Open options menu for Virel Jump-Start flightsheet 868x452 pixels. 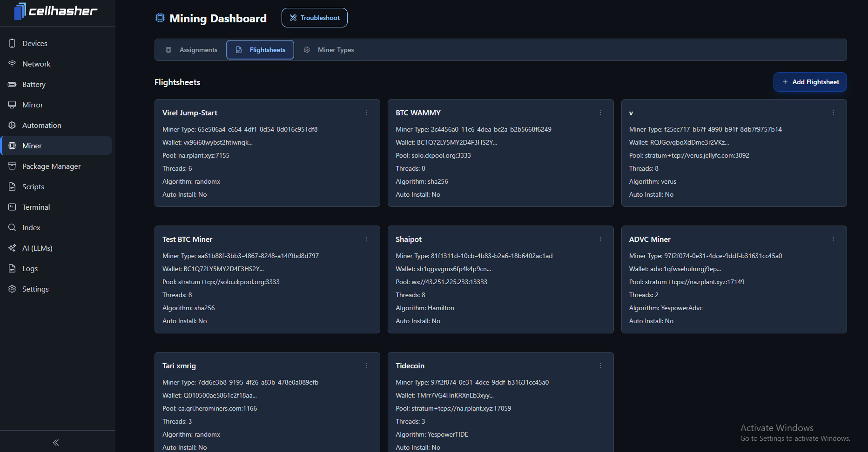click(367, 113)
